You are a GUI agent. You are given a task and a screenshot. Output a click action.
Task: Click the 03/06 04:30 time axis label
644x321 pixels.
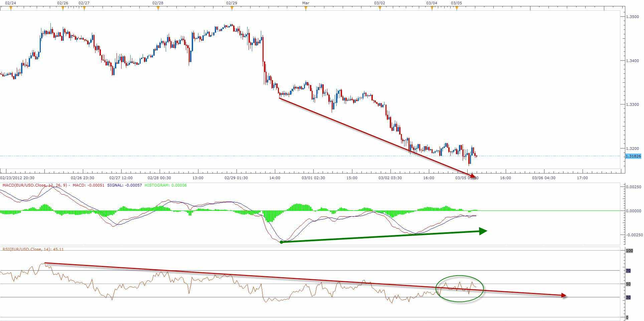pyautogui.click(x=544, y=178)
